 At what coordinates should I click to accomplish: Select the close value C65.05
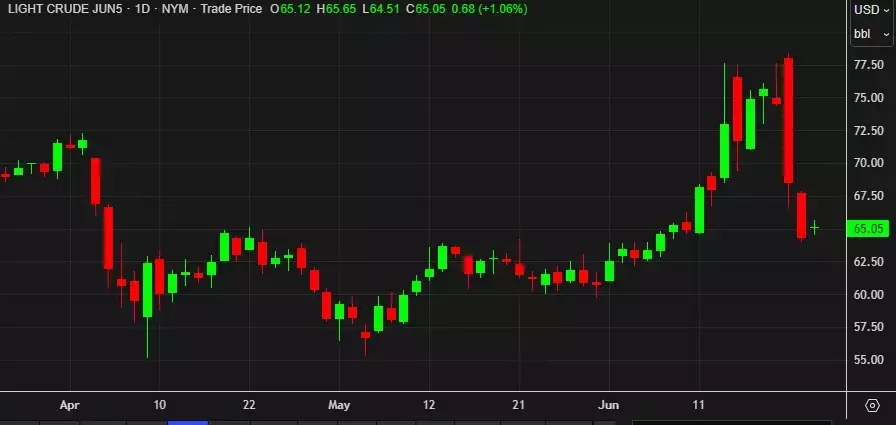coord(426,9)
